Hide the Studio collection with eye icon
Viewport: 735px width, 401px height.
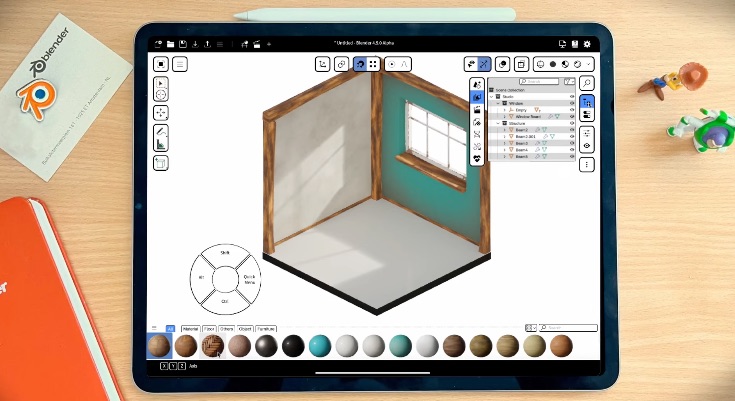(x=572, y=97)
